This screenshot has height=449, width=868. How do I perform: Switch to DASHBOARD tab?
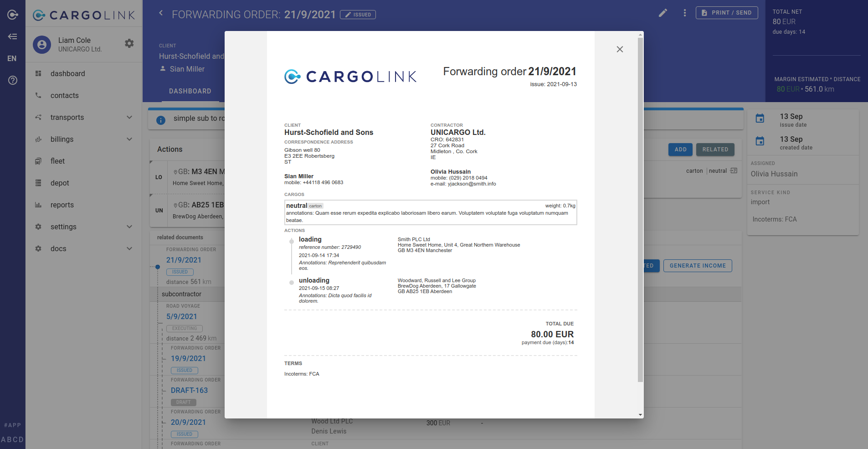(190, 91)
